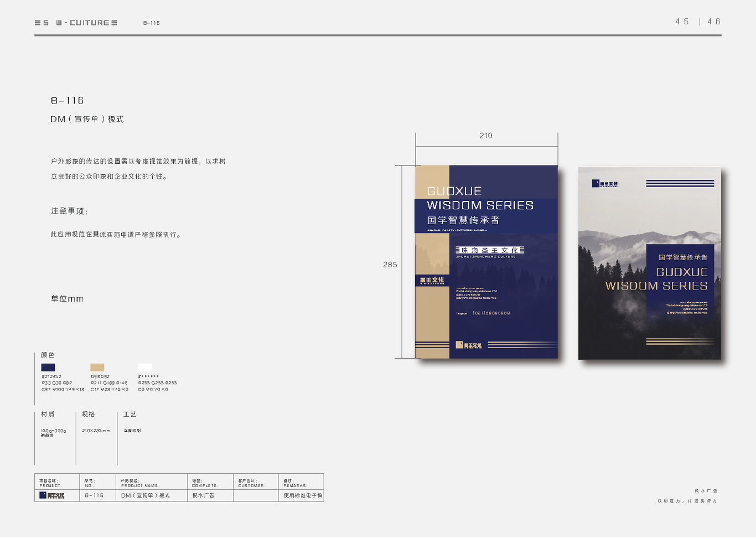Click the 210X285mm size value

[x=96, y=431]
